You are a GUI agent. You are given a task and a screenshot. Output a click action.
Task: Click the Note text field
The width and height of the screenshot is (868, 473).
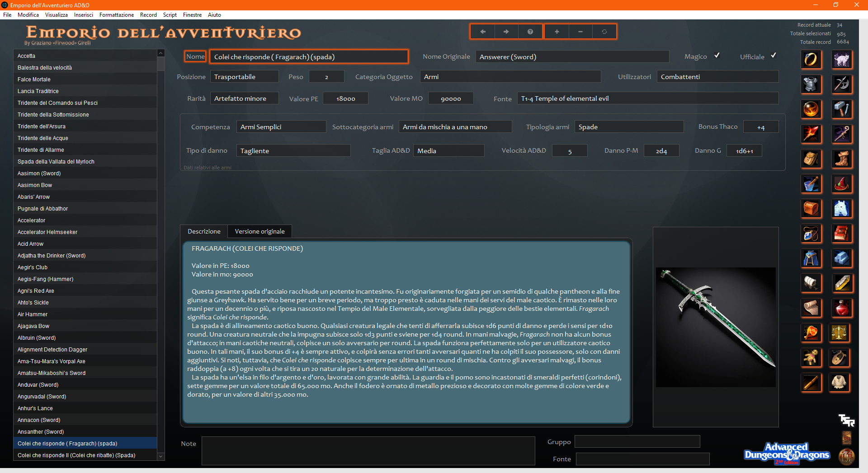[368, 450]
